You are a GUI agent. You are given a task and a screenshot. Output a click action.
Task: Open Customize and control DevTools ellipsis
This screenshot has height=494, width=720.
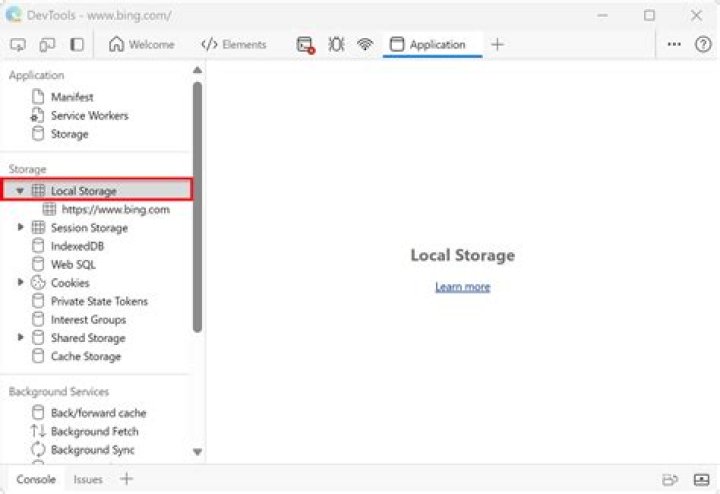(674, 45)
